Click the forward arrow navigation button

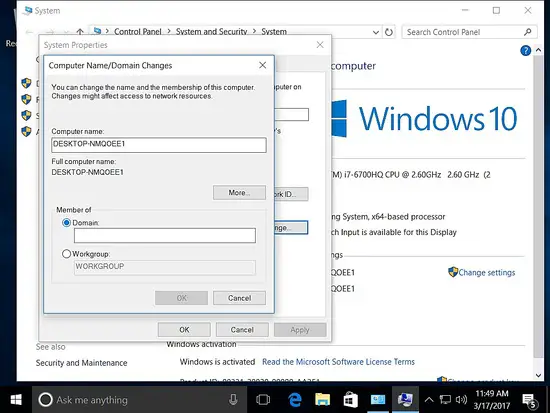[x=50, y=32]
